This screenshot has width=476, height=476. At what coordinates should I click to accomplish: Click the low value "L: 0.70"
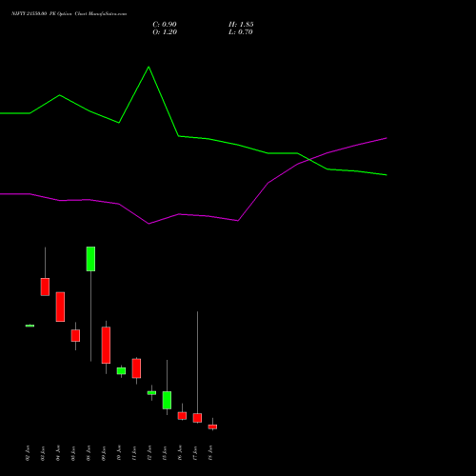[x=241, y=32]
